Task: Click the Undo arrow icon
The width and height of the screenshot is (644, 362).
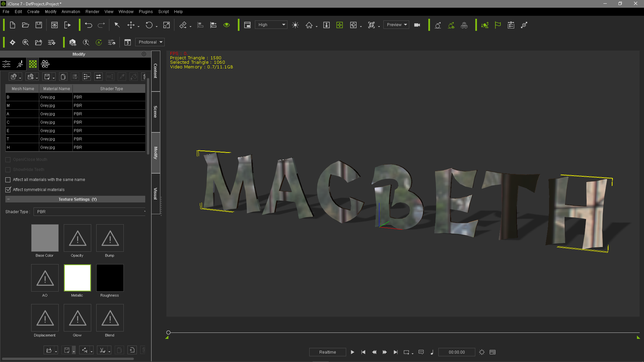Action: click(x=89, y=25)
